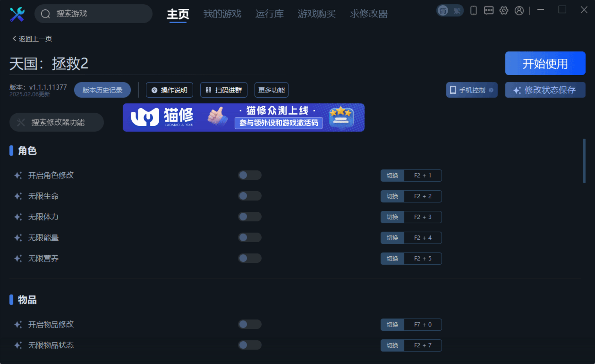
Task: Click 开始使用 button
Action: [545, 63]
